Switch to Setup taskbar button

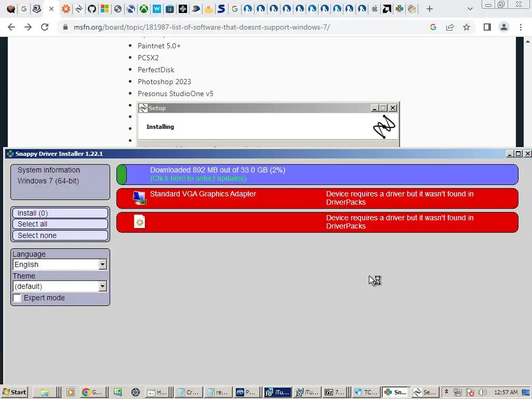[424, 392]
